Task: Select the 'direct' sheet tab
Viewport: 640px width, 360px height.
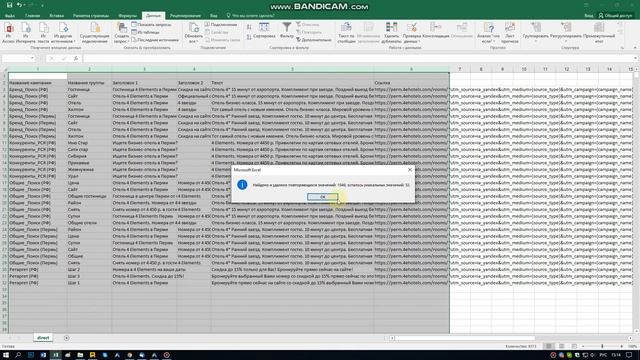Action: tap(43, 338)
